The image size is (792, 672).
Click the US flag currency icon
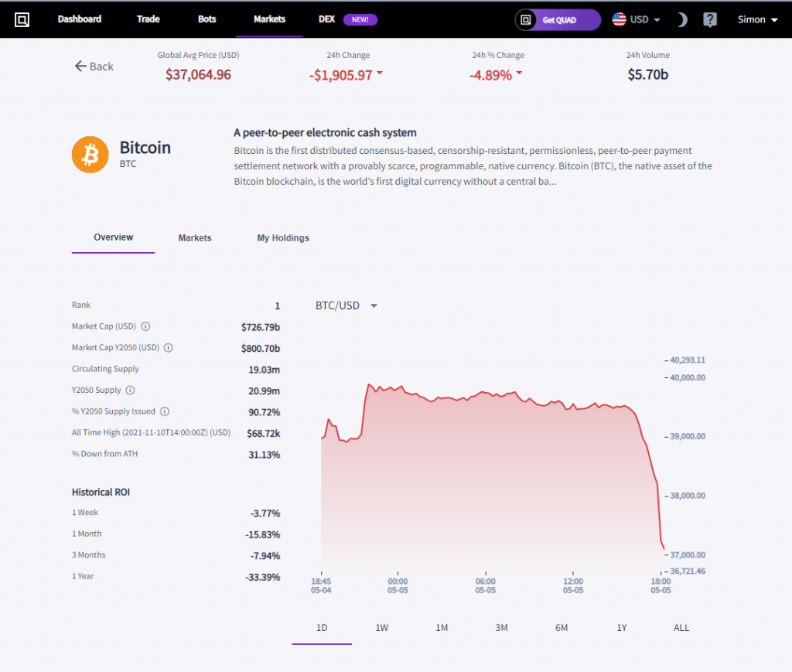click(617, 19)
